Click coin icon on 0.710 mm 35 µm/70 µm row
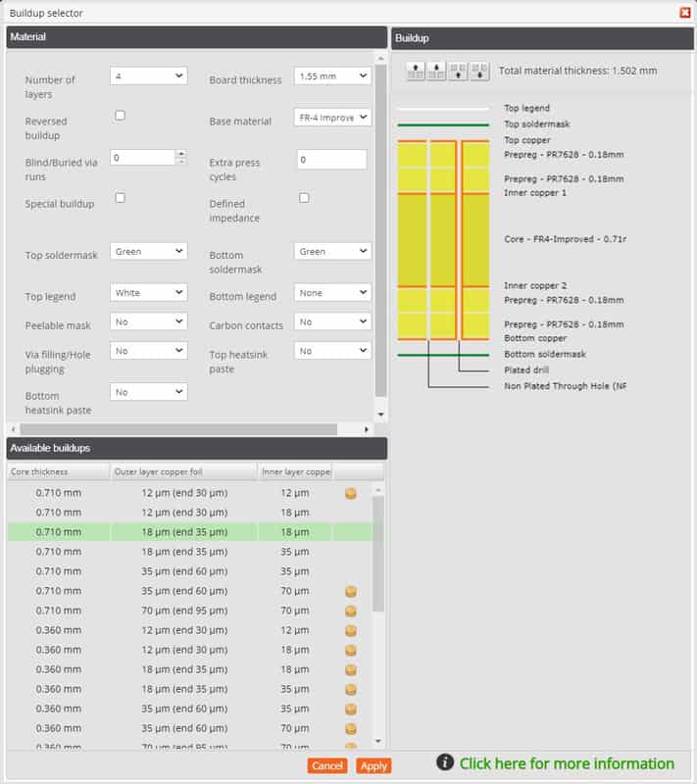This screenshot has height=784, width=697. click(x=351, y=592)
